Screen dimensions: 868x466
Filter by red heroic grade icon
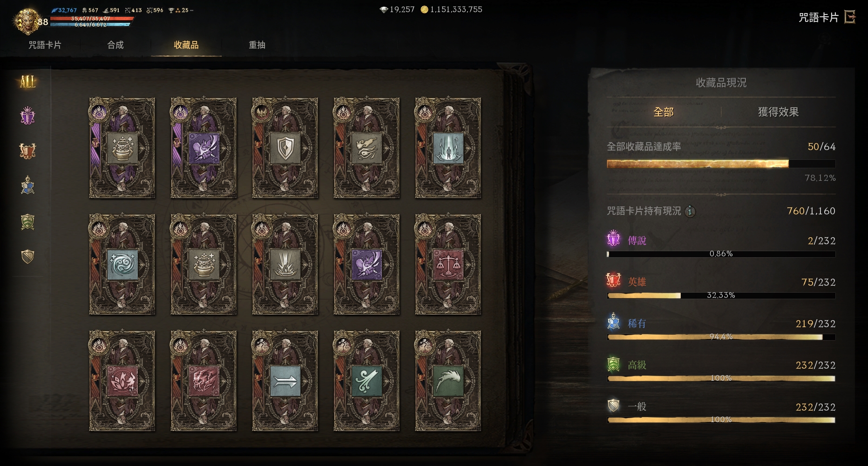click(x=27, y=151)
